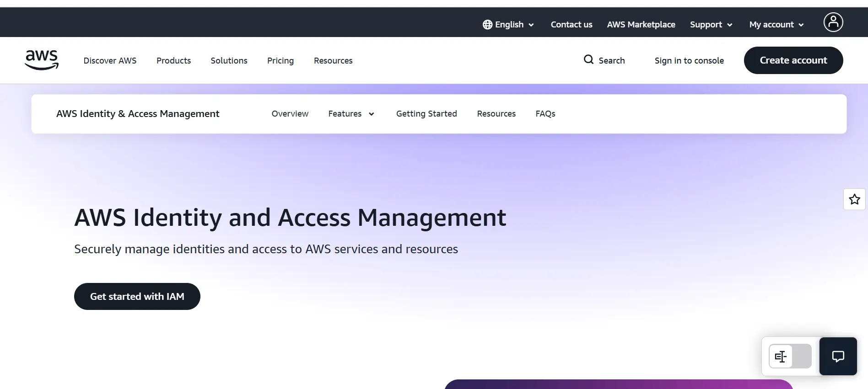Image resolution: width=868 pixels, height=389 pixels.
Task: Open the Discover AWS menu
Action: click(x=110, y=61)
